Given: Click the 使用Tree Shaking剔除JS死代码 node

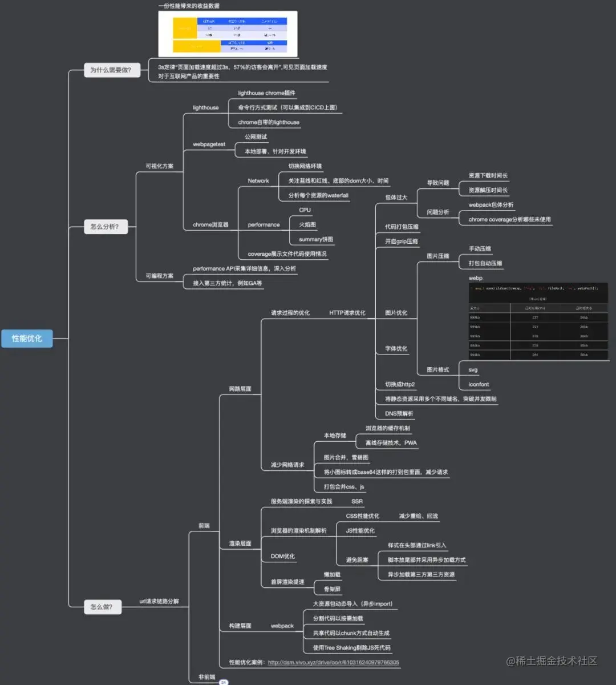Looking at the screenshot, I should 351,648.
